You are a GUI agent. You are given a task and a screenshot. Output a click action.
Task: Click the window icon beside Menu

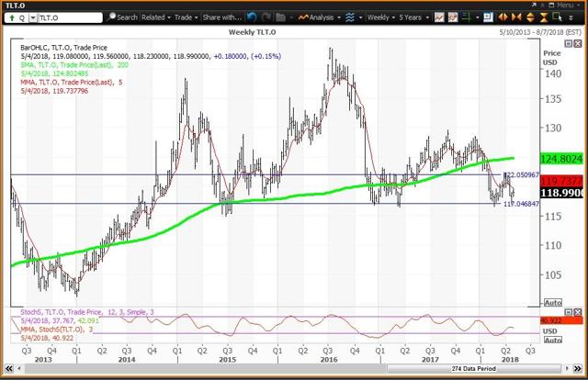(x=551, y=6)
